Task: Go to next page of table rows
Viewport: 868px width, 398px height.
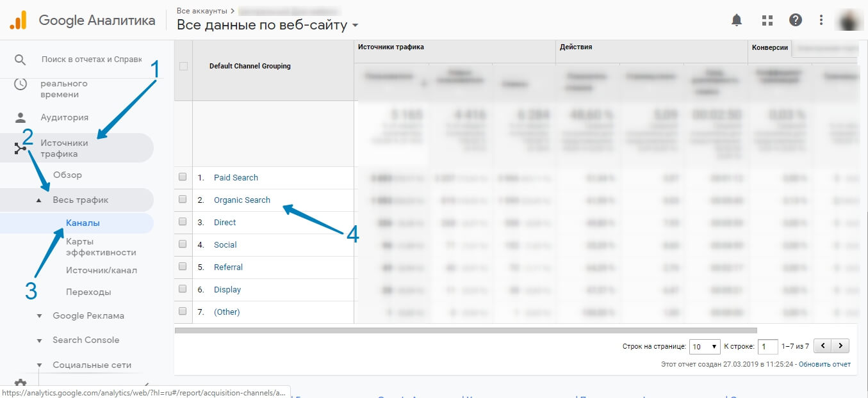Action: point(840,346)
